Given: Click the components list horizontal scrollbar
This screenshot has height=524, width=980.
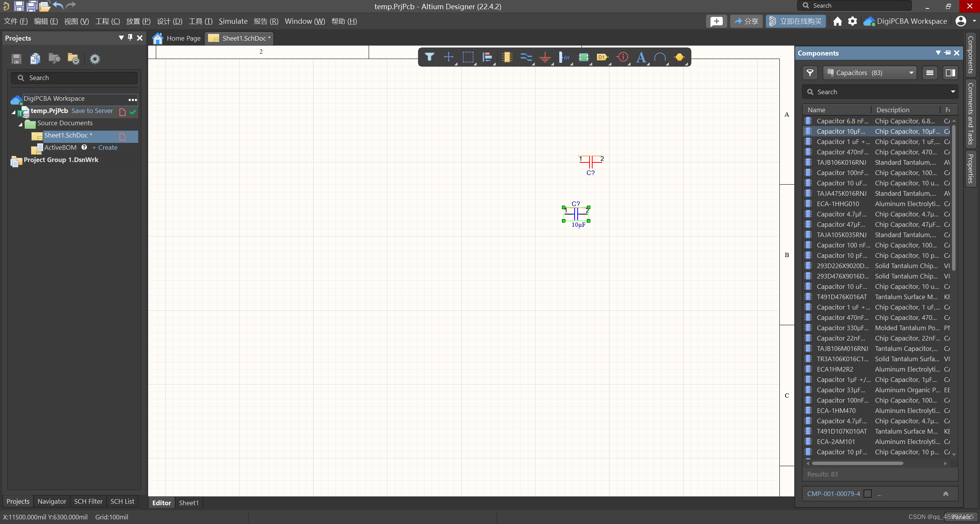Looking at the screenshot, I should 857,463.
